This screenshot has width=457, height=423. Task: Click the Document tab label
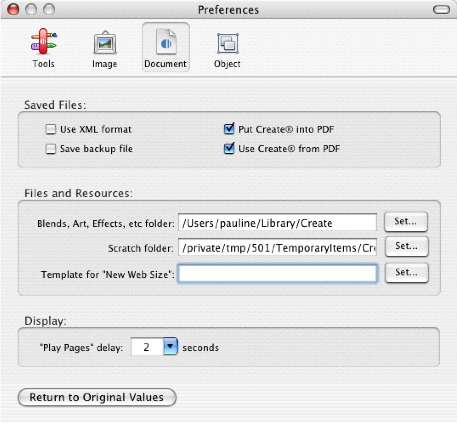pyautogui.click(x=165, y=64)
